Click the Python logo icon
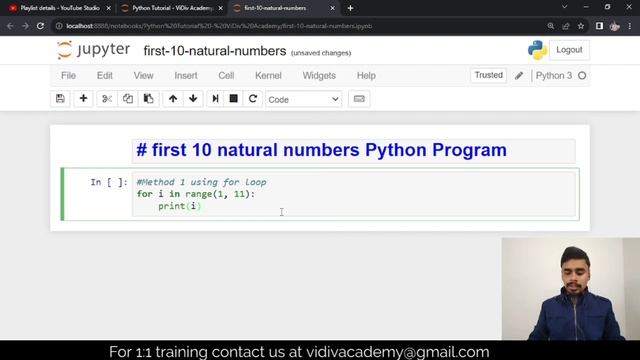The image size is (640, 360). (x=537, y=50)
